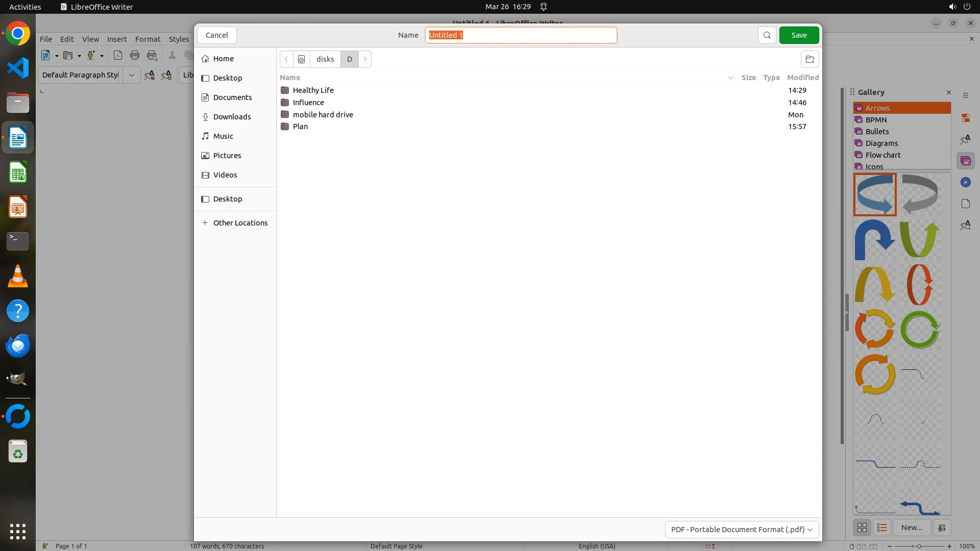Open Thunderbird from the dock
Viewport: 980px width, 551px height.
tap(18, 346)
